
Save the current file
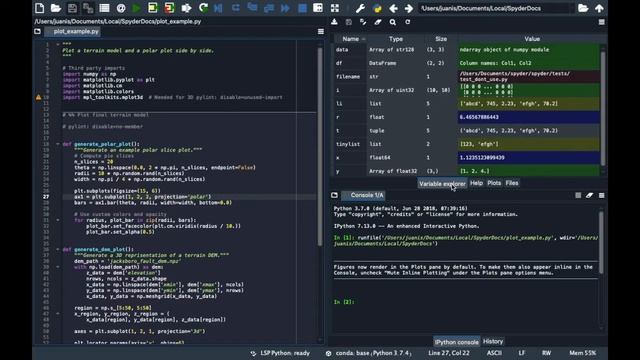coord(72,8)
